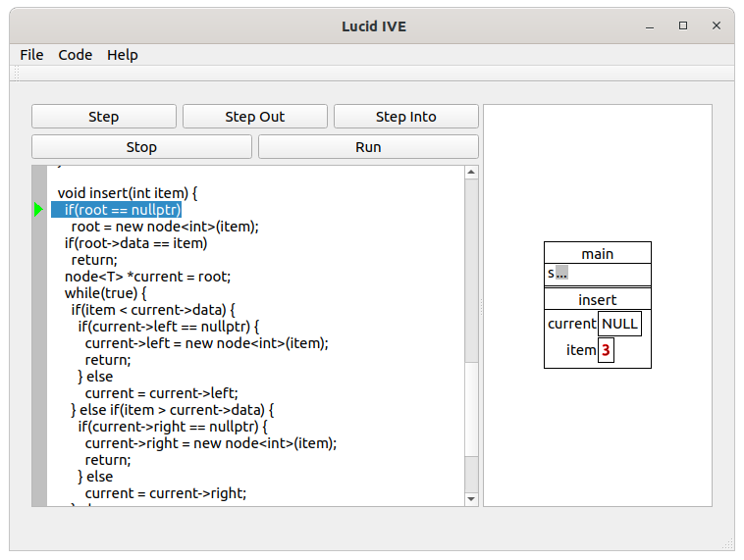Open the Help menu
This screenshot has width=744, height=560.
(123, 55)
